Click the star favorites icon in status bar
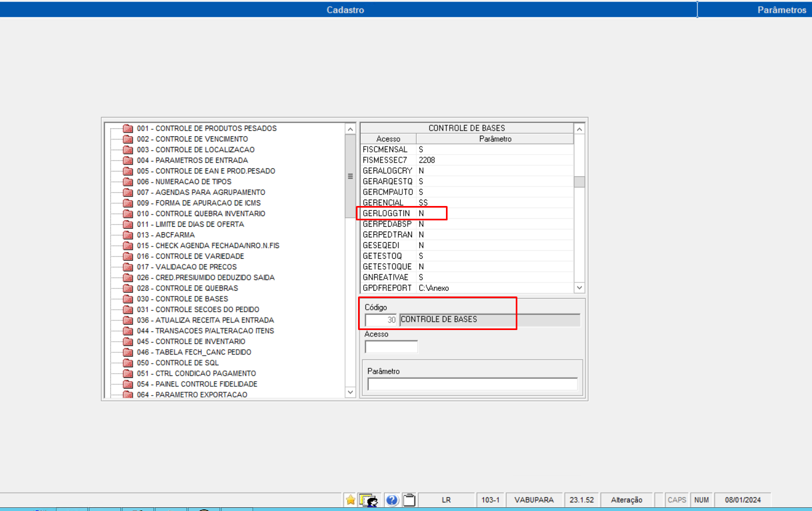 (x=351, y=500)
